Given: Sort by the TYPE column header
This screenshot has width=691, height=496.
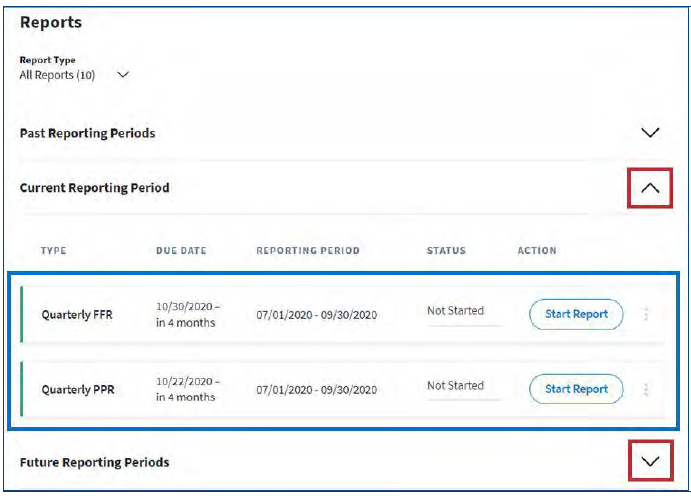Looking at the screenshot, I should click(53, 251).
